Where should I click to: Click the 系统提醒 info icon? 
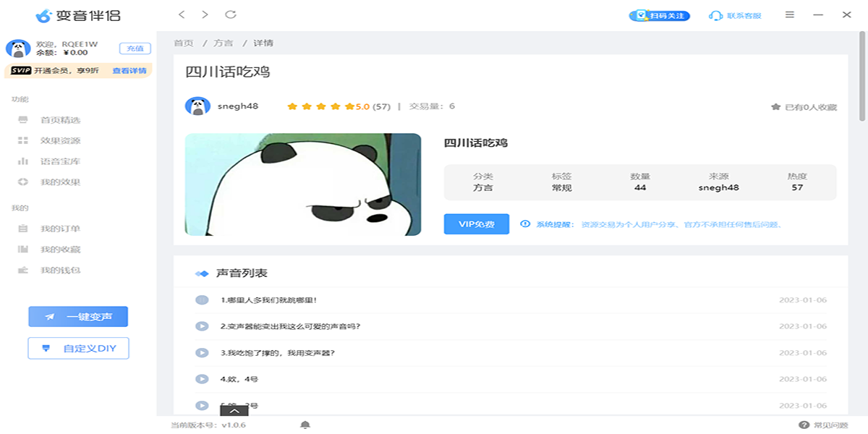tap(525, 224)
